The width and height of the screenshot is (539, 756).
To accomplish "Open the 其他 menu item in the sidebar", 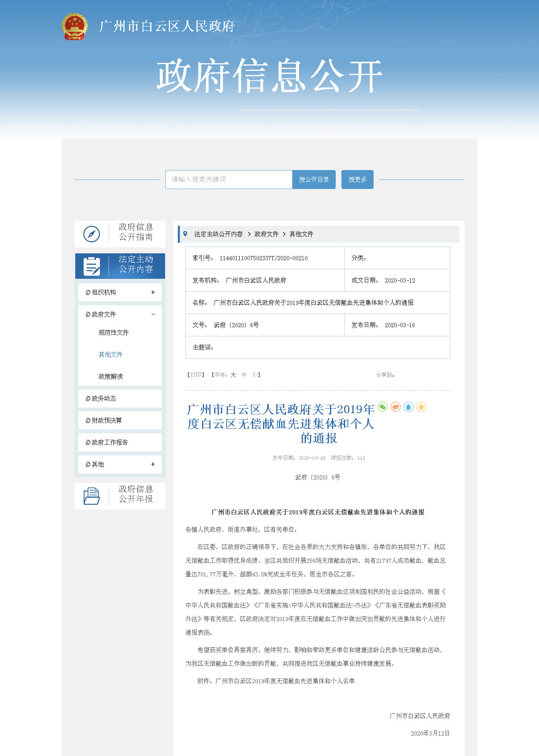I will pos(98,464).
